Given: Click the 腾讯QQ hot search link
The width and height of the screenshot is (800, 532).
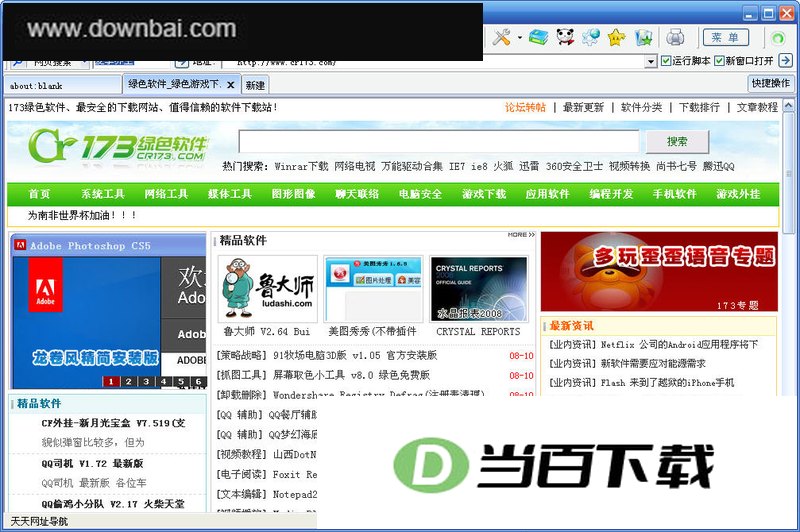Looking at the screenshot, I should tap(718, 166).
